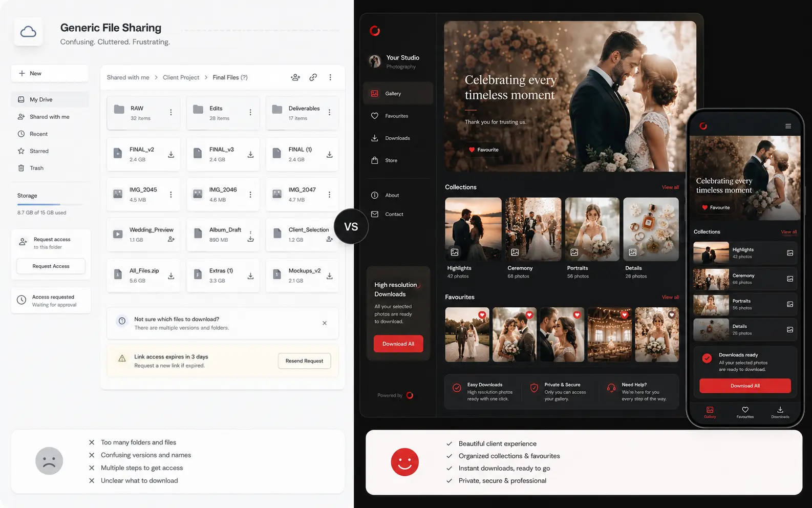Toggle heart on first favourite photo
Viewport: 812px width, 508px height.
coord(482,315)
